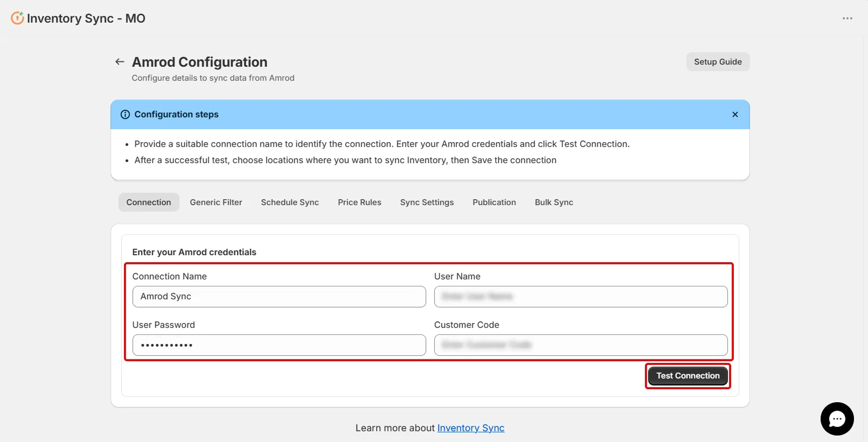Open the Schedule Sync tab
The image size is (868, 442).
(x=290, y=202)
